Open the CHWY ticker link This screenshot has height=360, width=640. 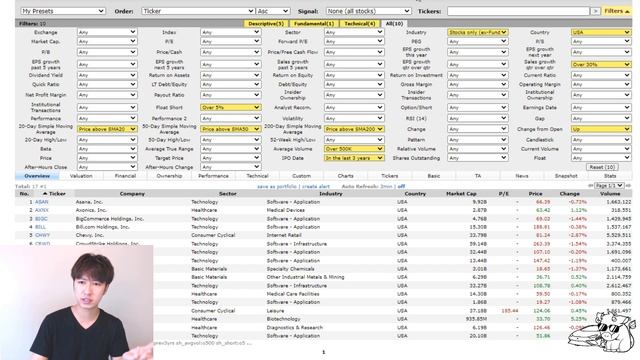(x=42, y=235)
